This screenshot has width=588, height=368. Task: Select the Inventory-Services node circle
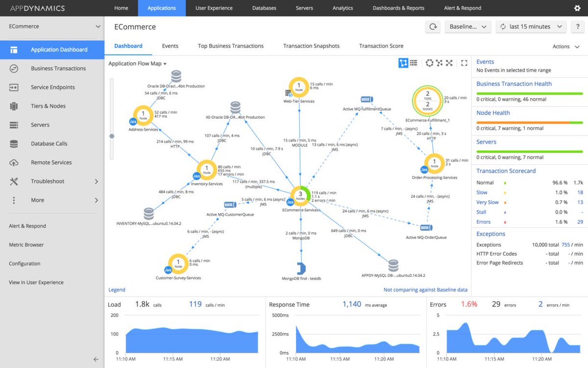tap(206, 170)
